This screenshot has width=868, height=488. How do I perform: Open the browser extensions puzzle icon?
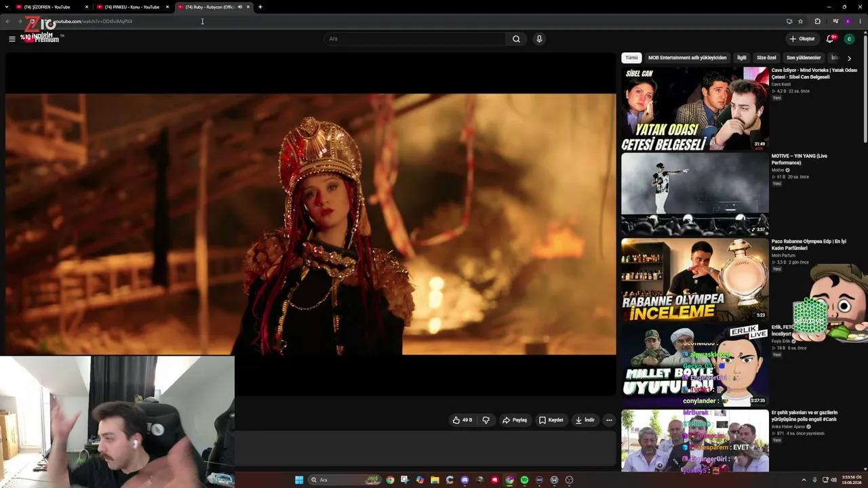817,21
